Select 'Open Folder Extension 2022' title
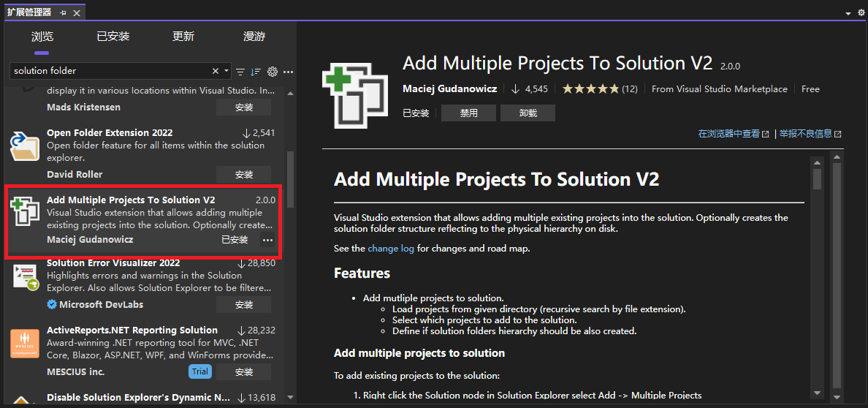 click(110, 133)
